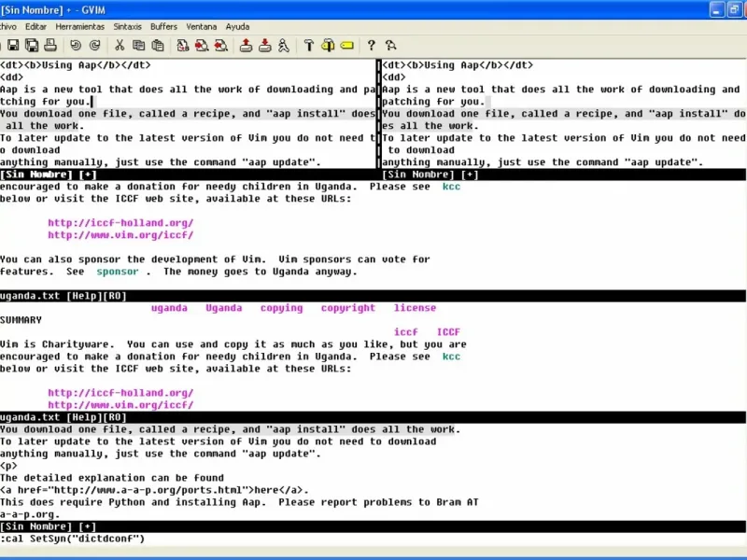This screenshot has height=560, width=747.
Task: Click the Undo toolbar icon
Action: pos(76,45)
